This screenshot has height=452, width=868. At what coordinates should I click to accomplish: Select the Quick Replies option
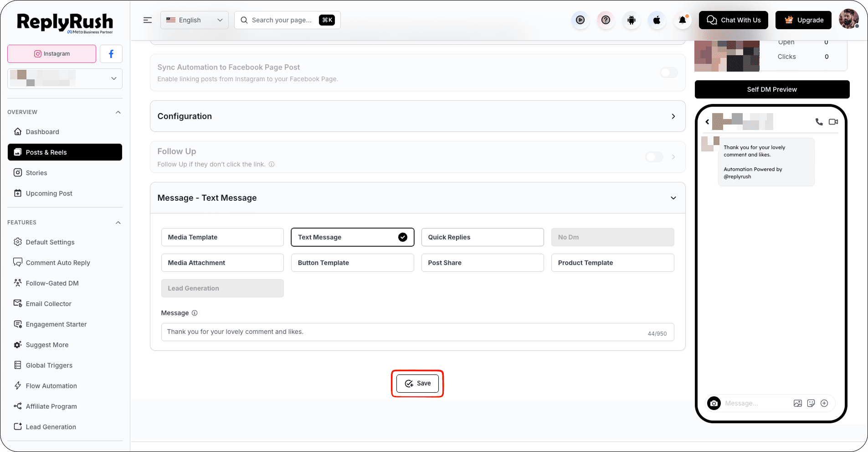(x=483, y=237)
